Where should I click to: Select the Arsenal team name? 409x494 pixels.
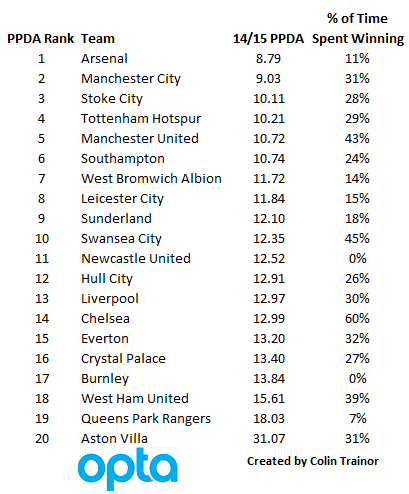[104, 59]
